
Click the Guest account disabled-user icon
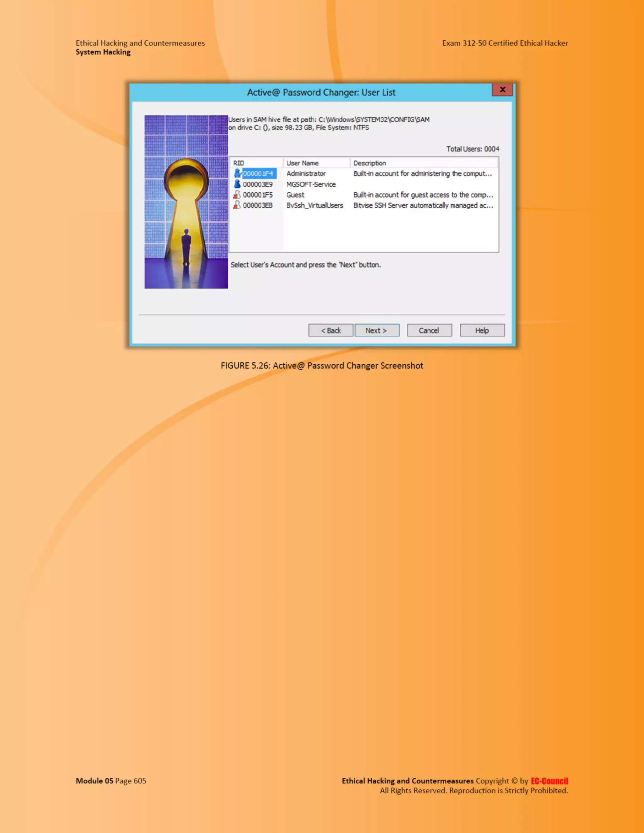pyautogui.click(x=237, y=195)
